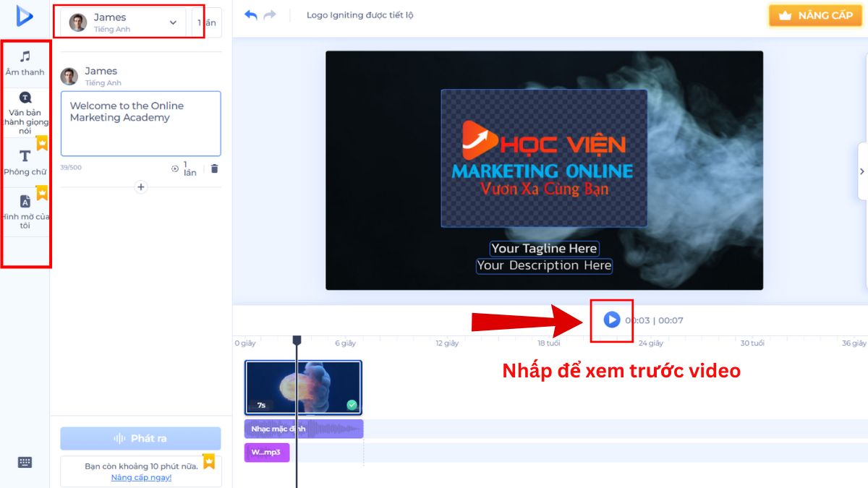Click the 1 lần repeat count under the text box

click(184, 168)
